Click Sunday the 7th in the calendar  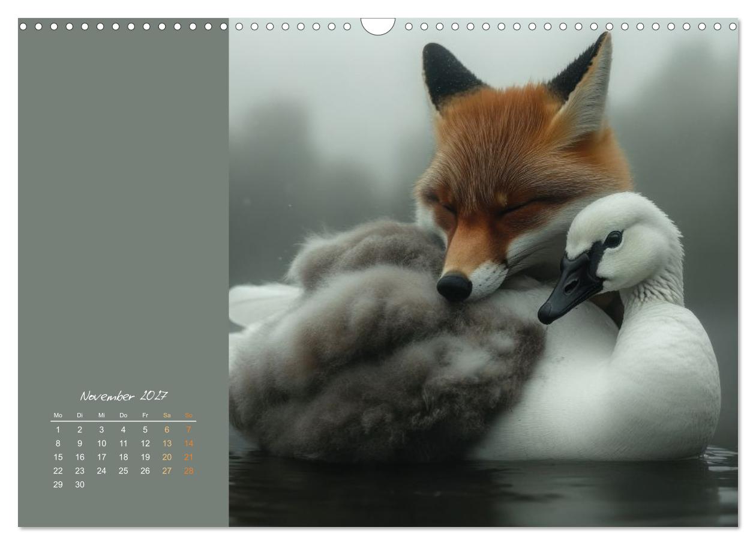188,430
